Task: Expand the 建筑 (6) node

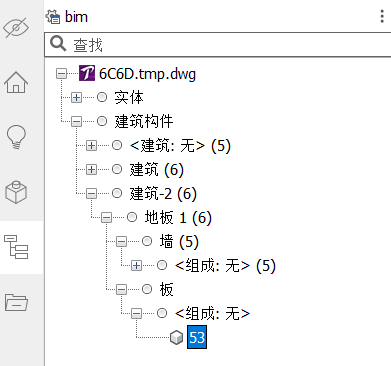Action: click(x=91, y=169)
